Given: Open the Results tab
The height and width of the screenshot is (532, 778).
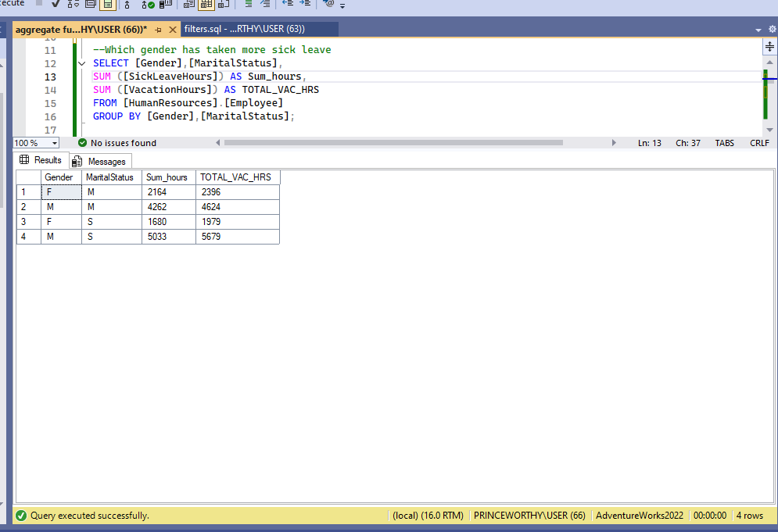Looking at the screenshot, I should (41, 160).
